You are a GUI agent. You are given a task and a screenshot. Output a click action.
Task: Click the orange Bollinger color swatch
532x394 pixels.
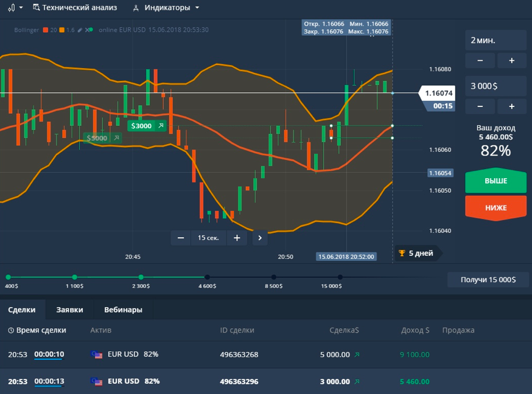(61, 30)
